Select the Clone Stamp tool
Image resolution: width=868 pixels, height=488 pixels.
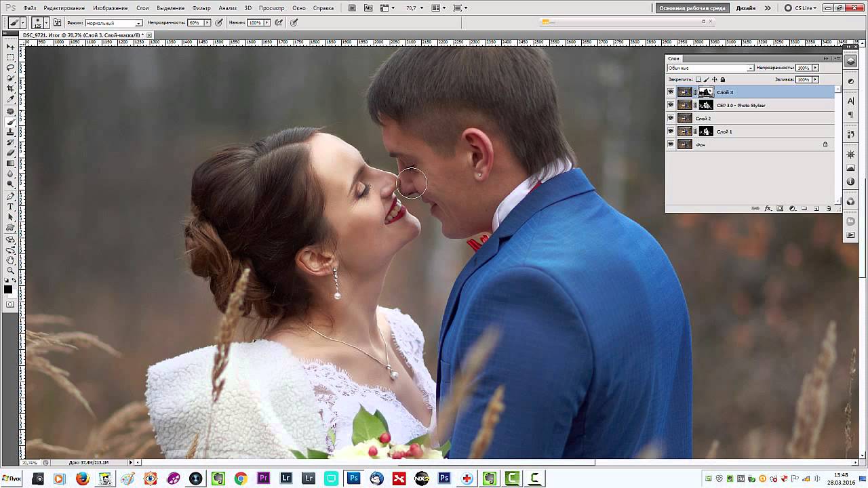pos(11,132)
